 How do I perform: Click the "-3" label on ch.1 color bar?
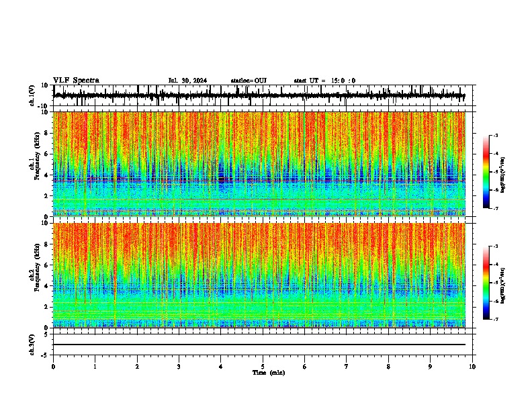[x=496, y=135]
